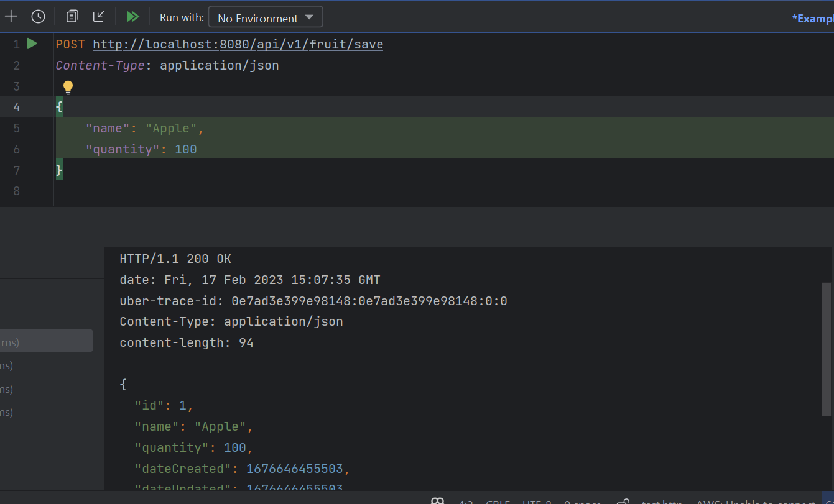The image size is (834, 504).
Task: Open the No Environment dropdown
Action: click(x=266, y=17)
